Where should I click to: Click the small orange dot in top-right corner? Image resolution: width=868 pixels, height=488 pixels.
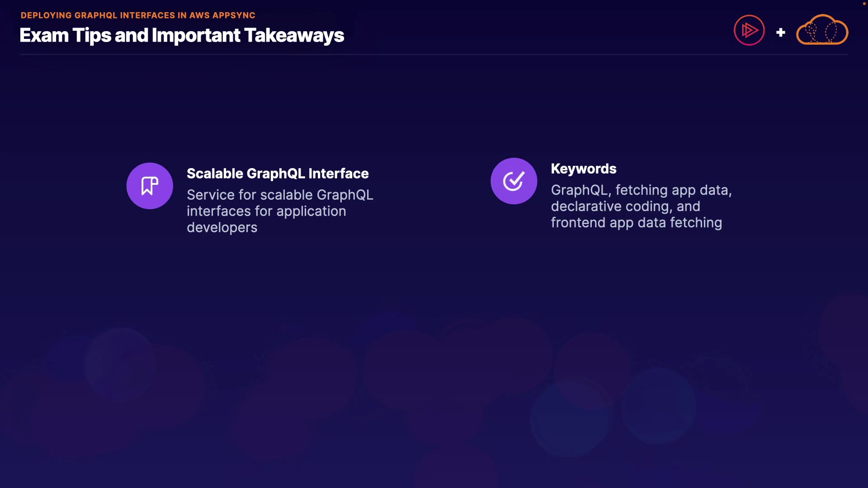click(x=864, y=4)
